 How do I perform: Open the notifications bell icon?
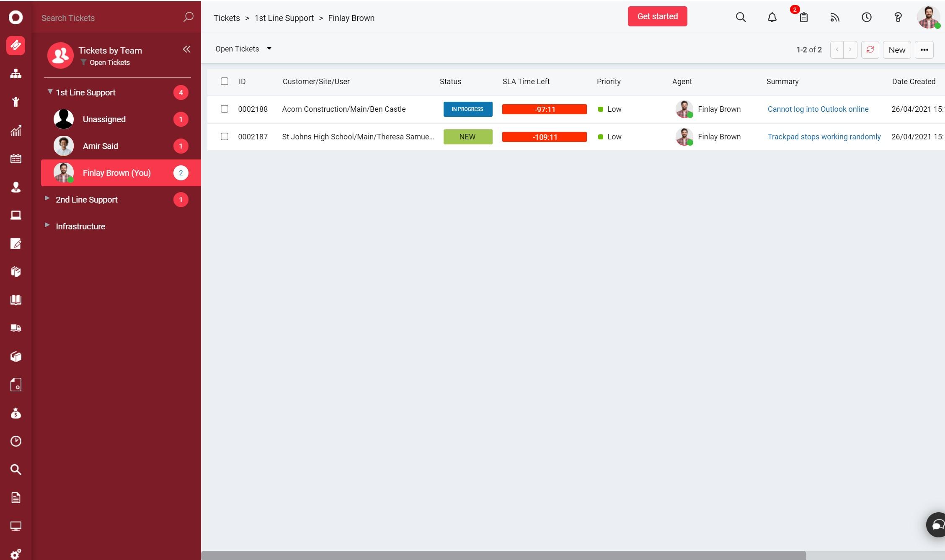point(772,17)
